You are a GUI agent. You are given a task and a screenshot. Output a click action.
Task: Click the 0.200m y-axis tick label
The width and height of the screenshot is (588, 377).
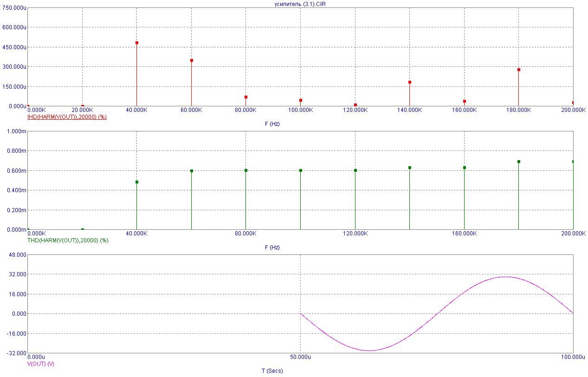16,210
